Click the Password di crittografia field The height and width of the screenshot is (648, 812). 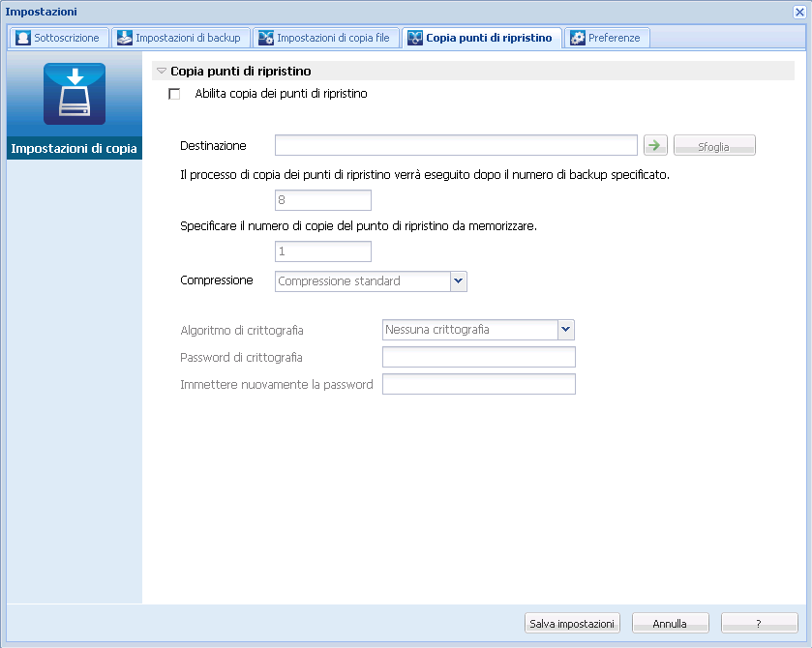pyautogui.click(x=478, y=357)
